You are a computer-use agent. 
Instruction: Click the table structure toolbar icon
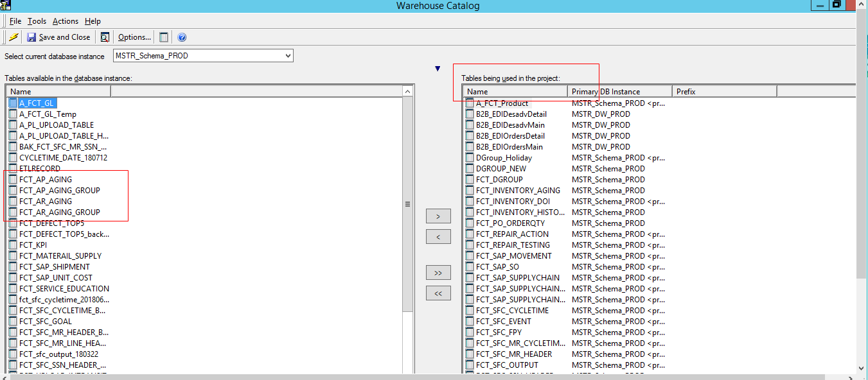(x=164, y=37)
